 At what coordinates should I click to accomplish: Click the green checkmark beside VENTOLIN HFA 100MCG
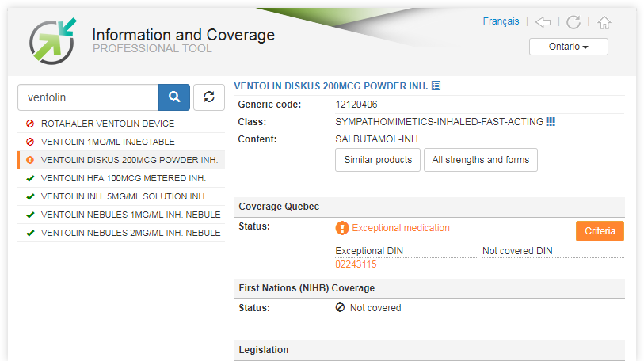point(30,178)
